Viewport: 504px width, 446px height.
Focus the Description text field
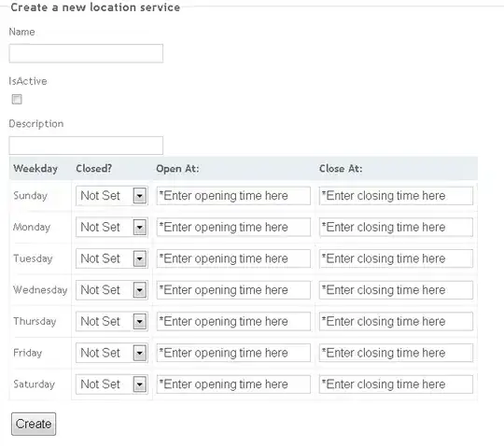coord(86,146)
